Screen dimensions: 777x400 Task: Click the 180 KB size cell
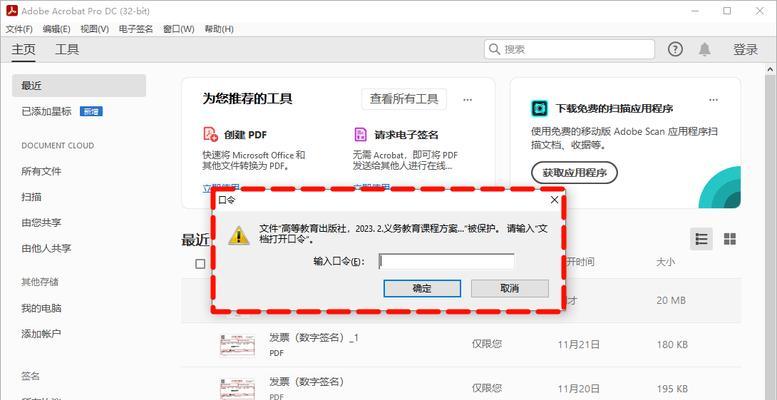coord(672,344)
